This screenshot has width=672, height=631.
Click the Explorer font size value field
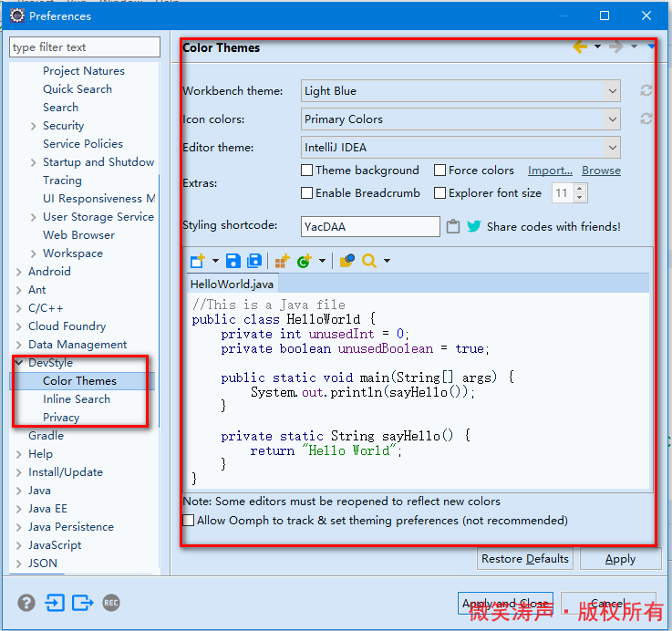(563, 193)
